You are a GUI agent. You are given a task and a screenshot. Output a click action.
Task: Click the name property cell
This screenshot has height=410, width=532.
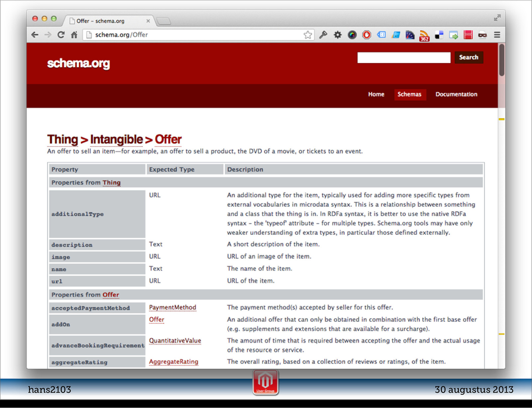pyautogui.click(x=97, y=269)
